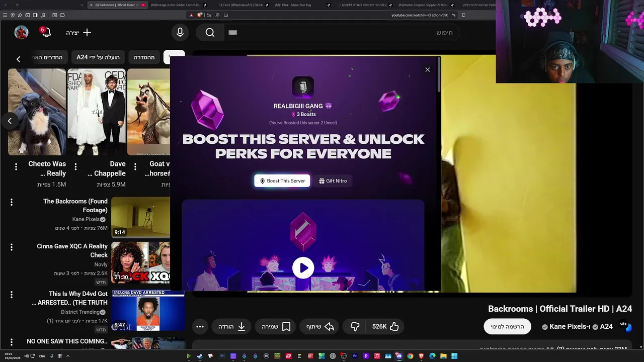Click the REALBIGIII GANG server icon
Viewport: 644px width, 362px height.
click(303, 87)
